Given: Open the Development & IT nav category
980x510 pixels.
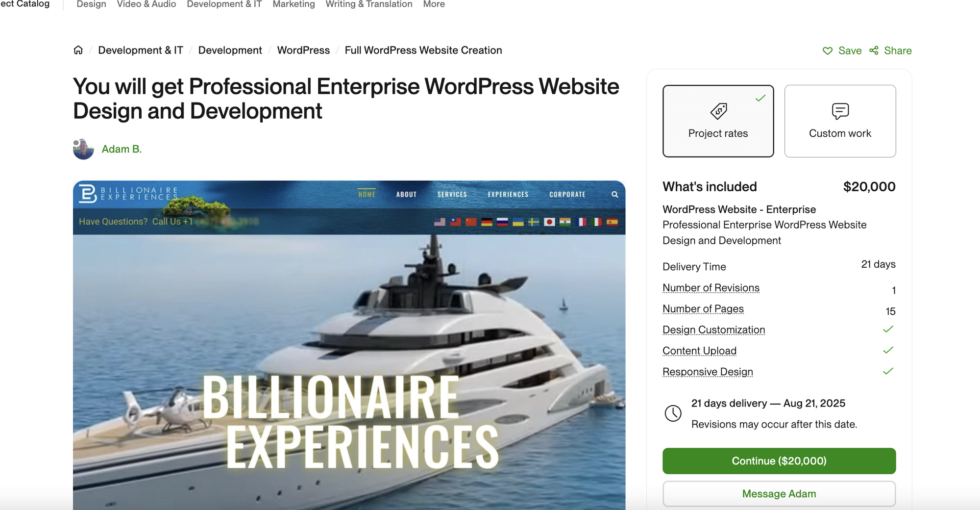Looking at the screenshot, I should point(224,4).
